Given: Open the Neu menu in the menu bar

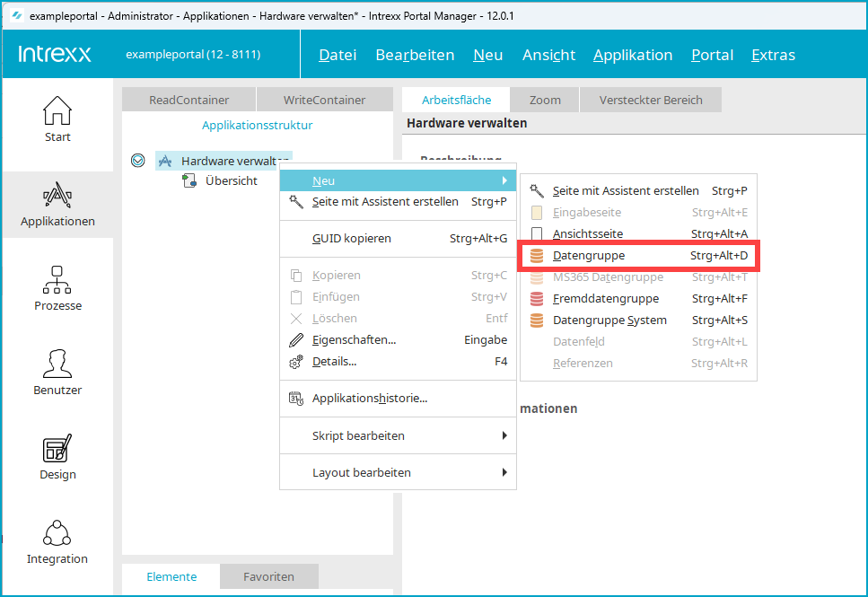Looking at the screenshot, I should [487, 55].
